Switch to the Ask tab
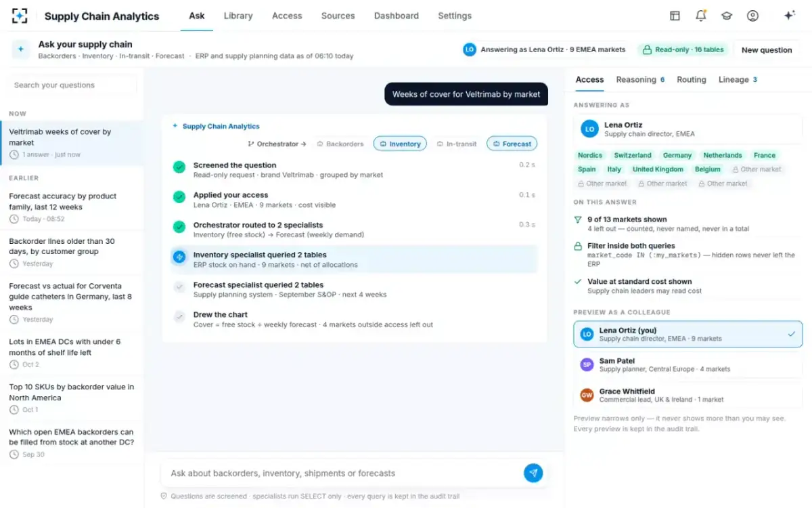 (x=197, y=16)
